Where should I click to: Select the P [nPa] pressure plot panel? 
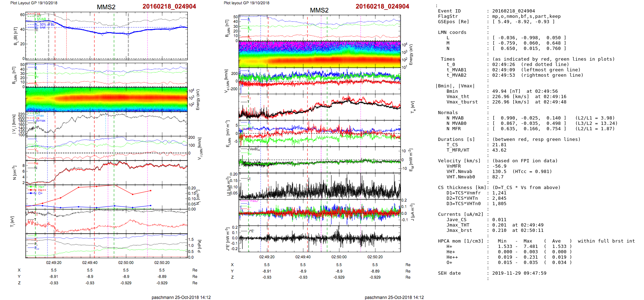(x=106, y=245)
